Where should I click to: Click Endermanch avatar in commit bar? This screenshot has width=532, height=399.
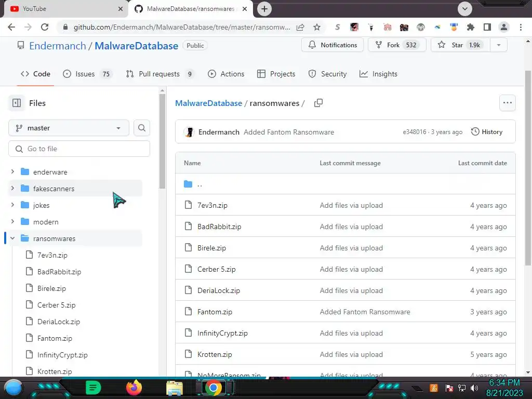189,132
